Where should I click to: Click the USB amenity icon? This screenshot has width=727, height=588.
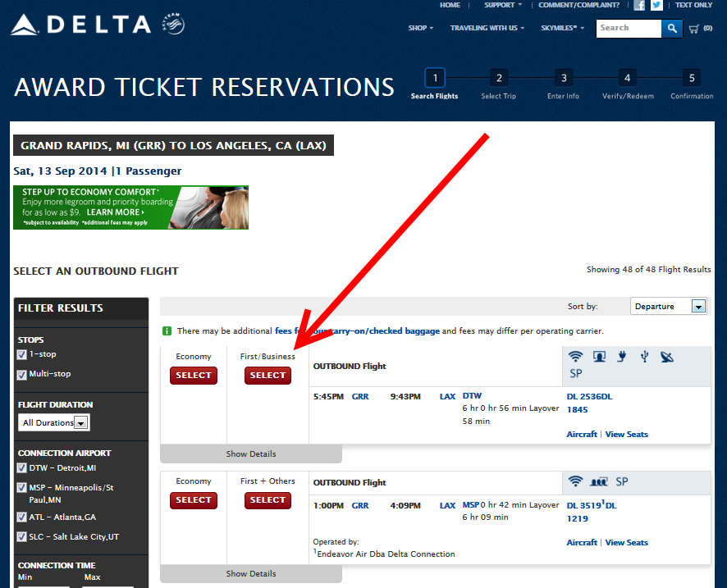coord(645,357)
